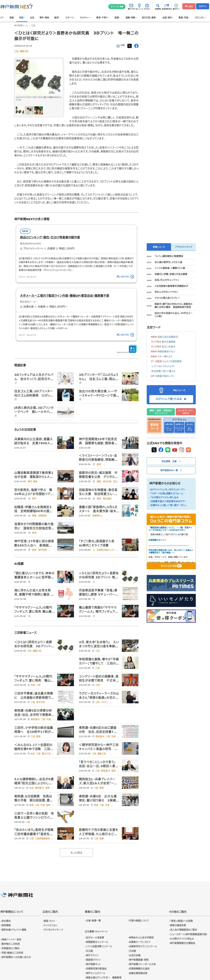Open the 事件・事故 navigation item
Viewport: 210px width, 980px height.
[x=44, y=17]
